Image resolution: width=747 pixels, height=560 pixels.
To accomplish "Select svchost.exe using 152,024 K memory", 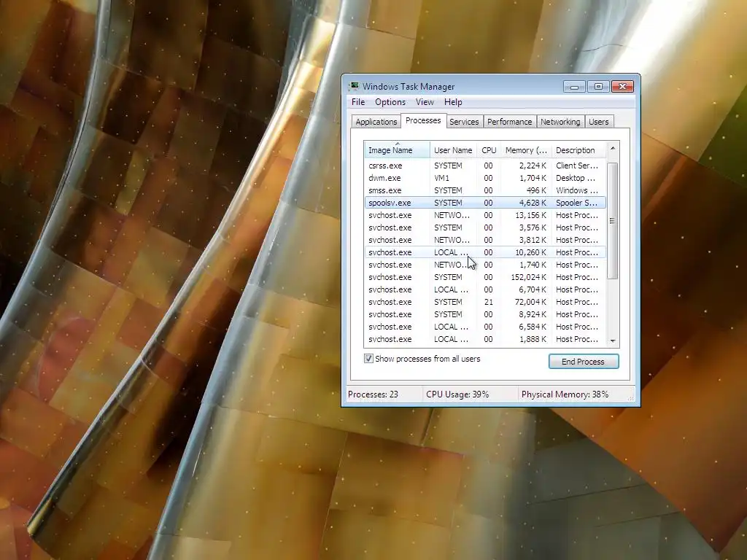I will click(485, 277).
